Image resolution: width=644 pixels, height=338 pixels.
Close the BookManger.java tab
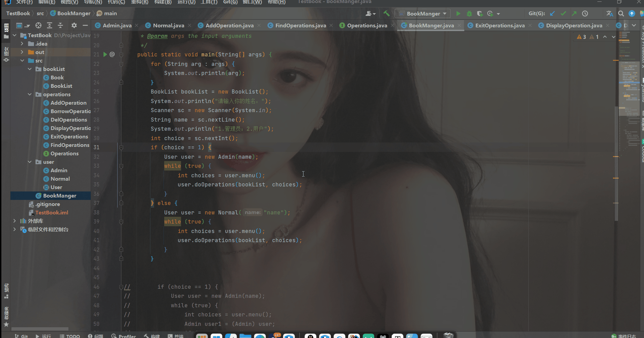[459, 25]
